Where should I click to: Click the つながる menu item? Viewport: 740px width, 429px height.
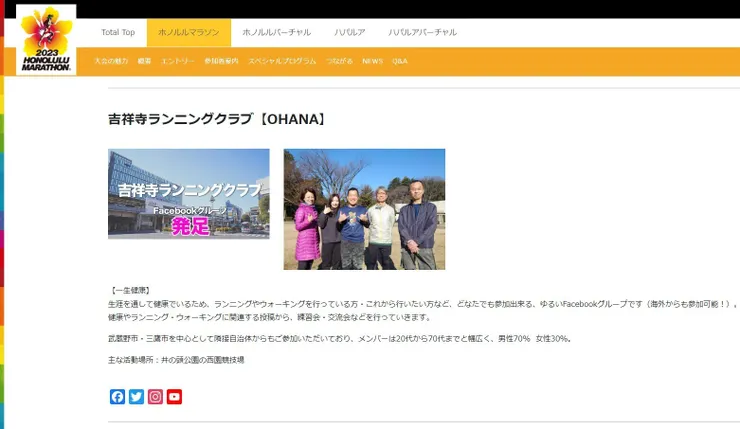coord(339,61)
